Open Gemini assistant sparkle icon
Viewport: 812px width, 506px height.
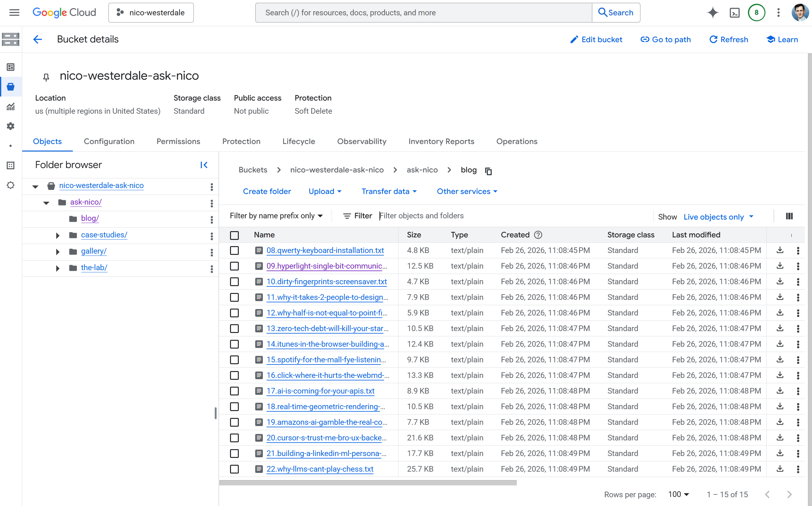pyautogui.click(x=713, y=12)
